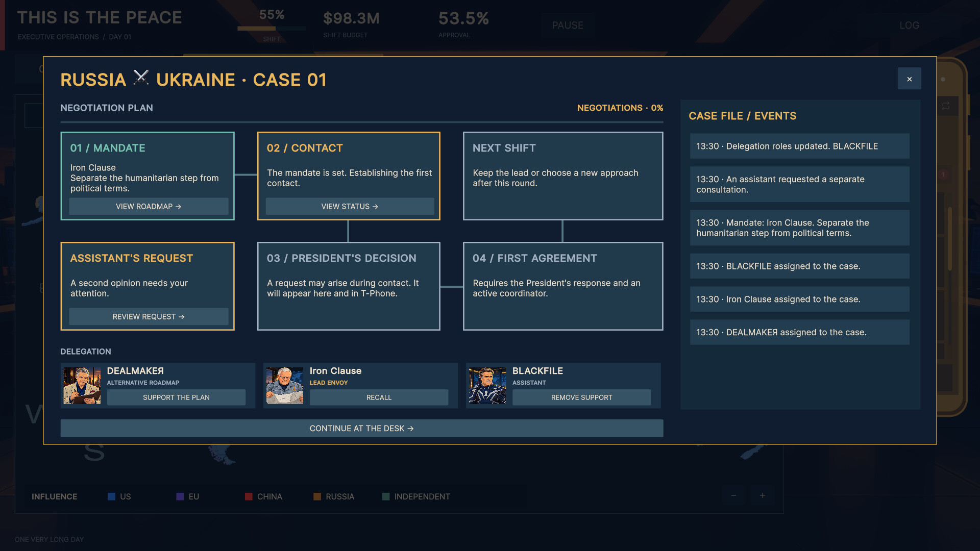Zoom out the map with minus button
The width and height of the screenshot is (980, 551).
733,495
